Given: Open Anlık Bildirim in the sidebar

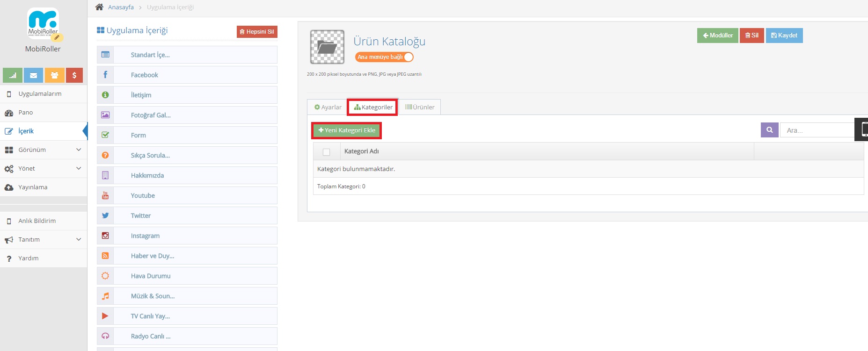Looking at the screenshot, I should pyautogui.click(x=44, y=221).
